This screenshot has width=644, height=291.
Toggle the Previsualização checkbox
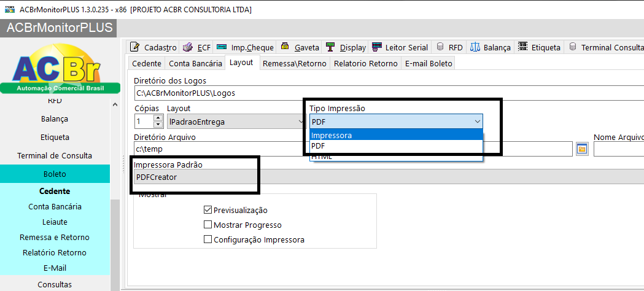click(x=208, y=210)
